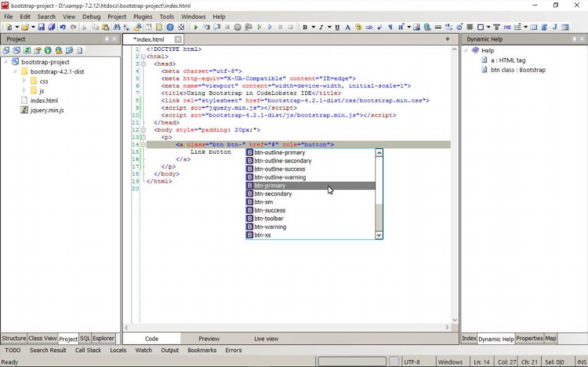Click the Redo arrow icon

74,27
